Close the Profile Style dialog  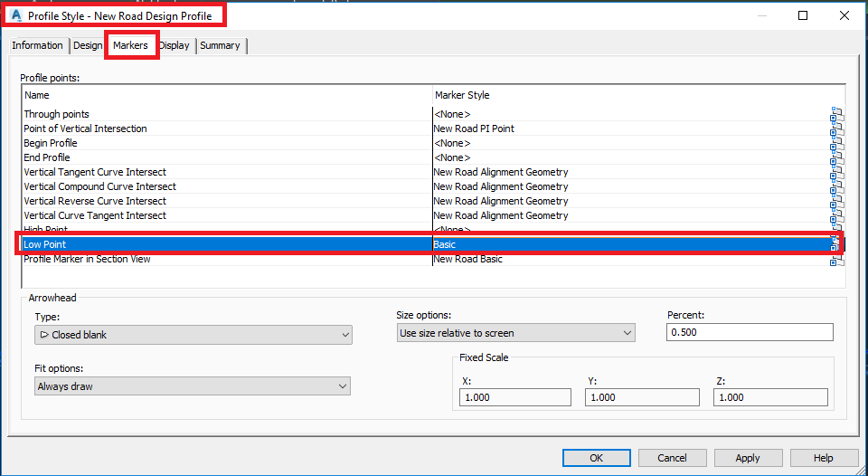click(844, 15)
